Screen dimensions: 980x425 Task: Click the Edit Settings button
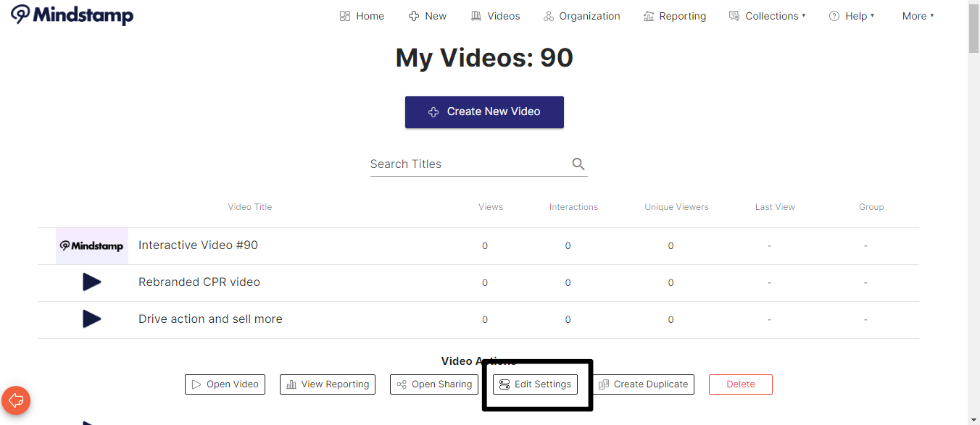(535, 384)
